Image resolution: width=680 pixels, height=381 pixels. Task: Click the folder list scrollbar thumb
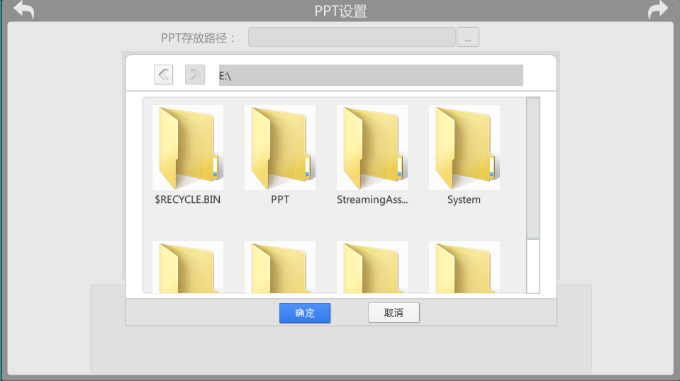533,168
